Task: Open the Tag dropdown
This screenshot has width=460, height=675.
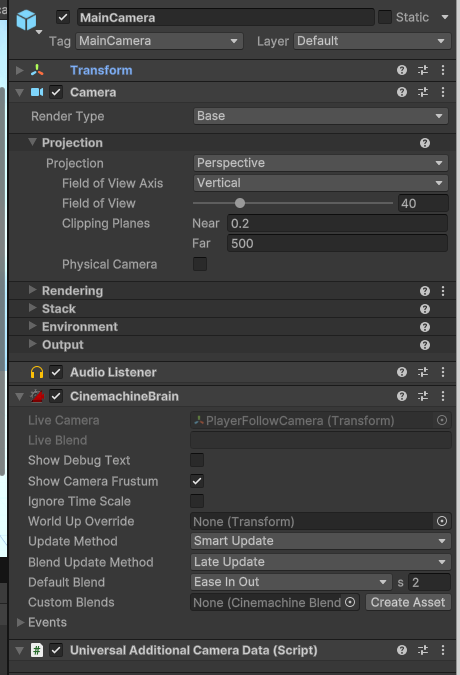Action: pos(159,41)
